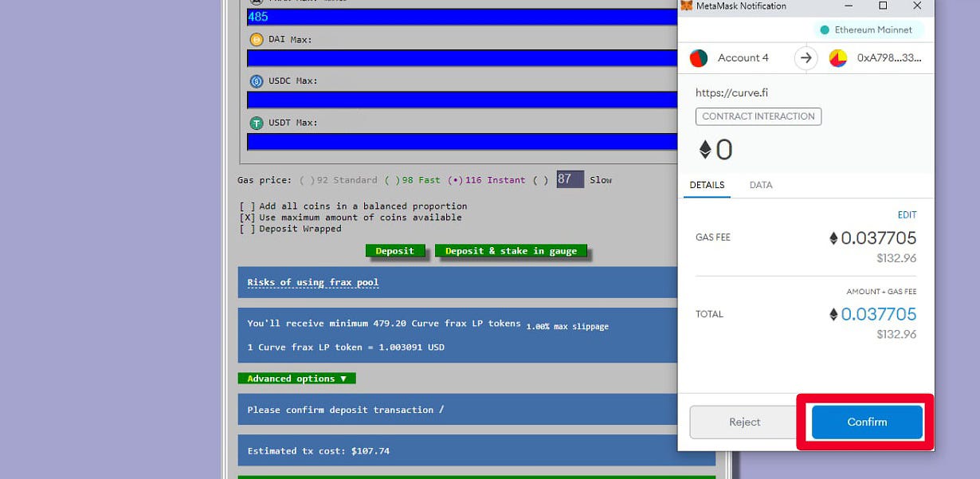980x479 pixels.
Task: Open Ethereum Mainnet network selector
Action: tap(868, 30)
